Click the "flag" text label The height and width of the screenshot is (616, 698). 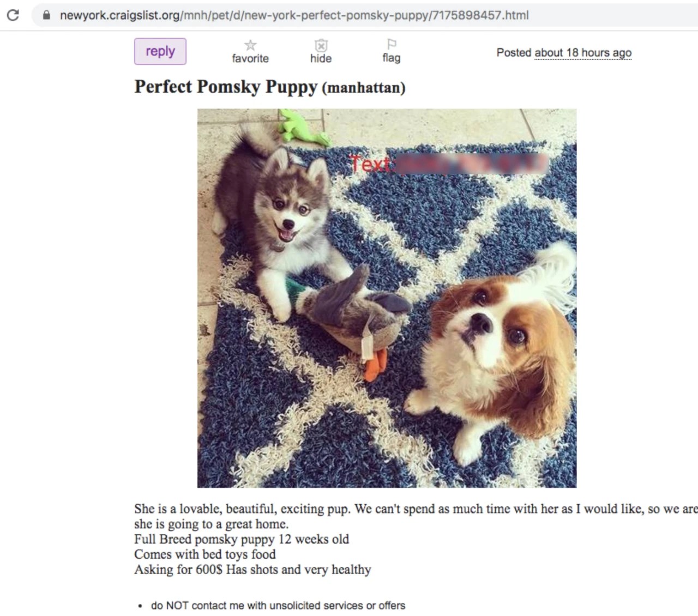click(392, 58)
